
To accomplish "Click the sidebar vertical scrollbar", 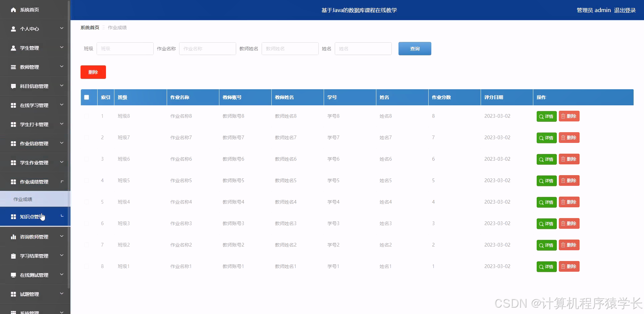I will click(x=69, y=144).
